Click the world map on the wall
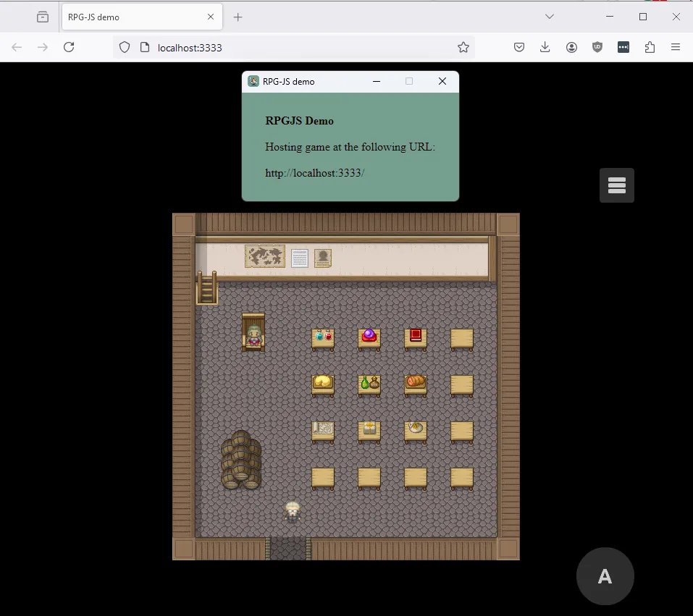The height and width of the screenshot is (616, 693). (265, 256)
